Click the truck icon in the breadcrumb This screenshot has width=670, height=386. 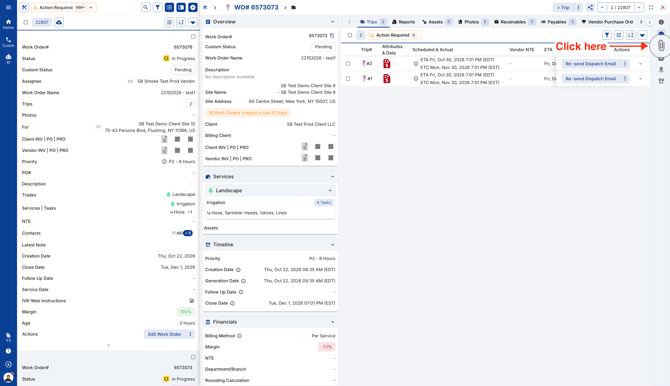[x=294, y=7]
